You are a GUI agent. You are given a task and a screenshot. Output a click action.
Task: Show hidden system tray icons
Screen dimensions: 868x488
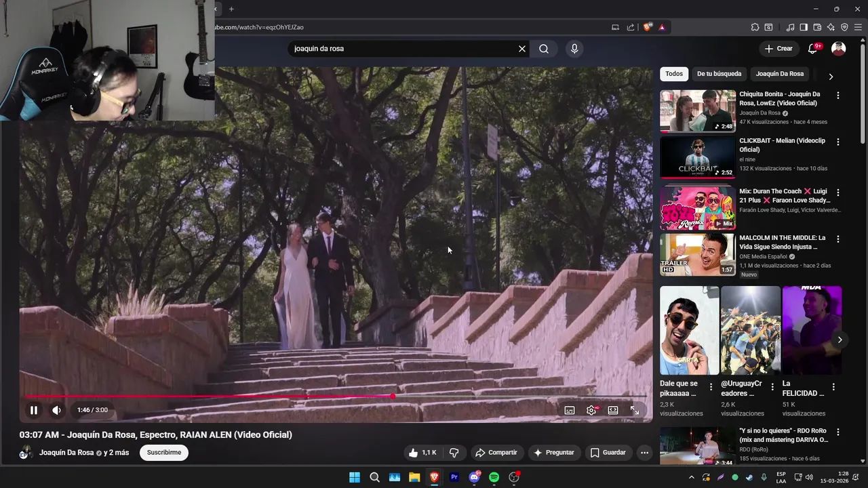pyautogui.click(x=691, y=477)
